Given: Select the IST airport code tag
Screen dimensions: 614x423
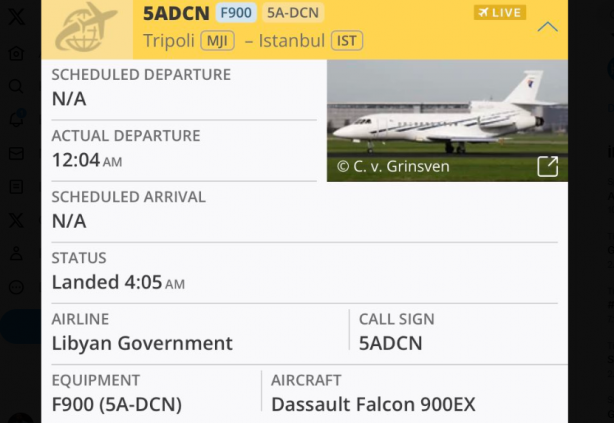Looking at the screenshot, I should 346,41.
